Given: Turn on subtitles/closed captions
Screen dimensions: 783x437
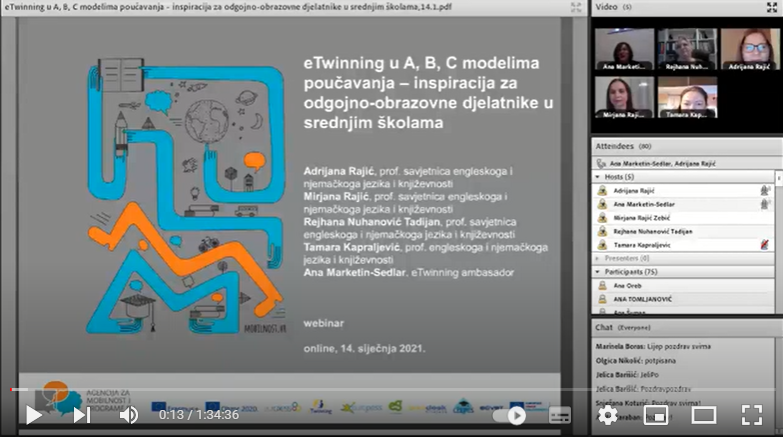Looking at the screenshot, I should coord(560,415).
